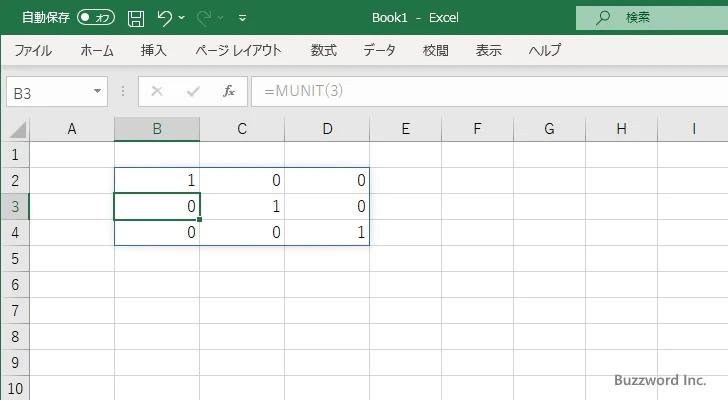
Task: Open Customize Quick Access Toolbar dropdown
Action: point(242,18)
